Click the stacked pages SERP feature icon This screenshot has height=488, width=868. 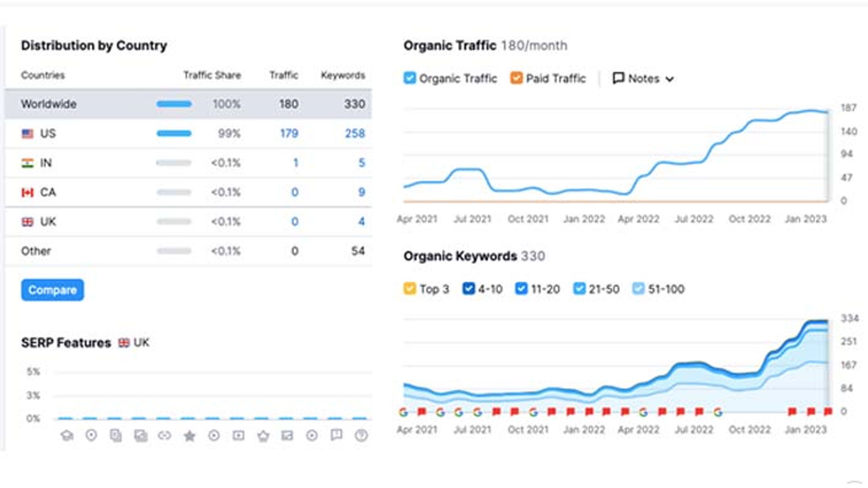click(x=116, y=435)
